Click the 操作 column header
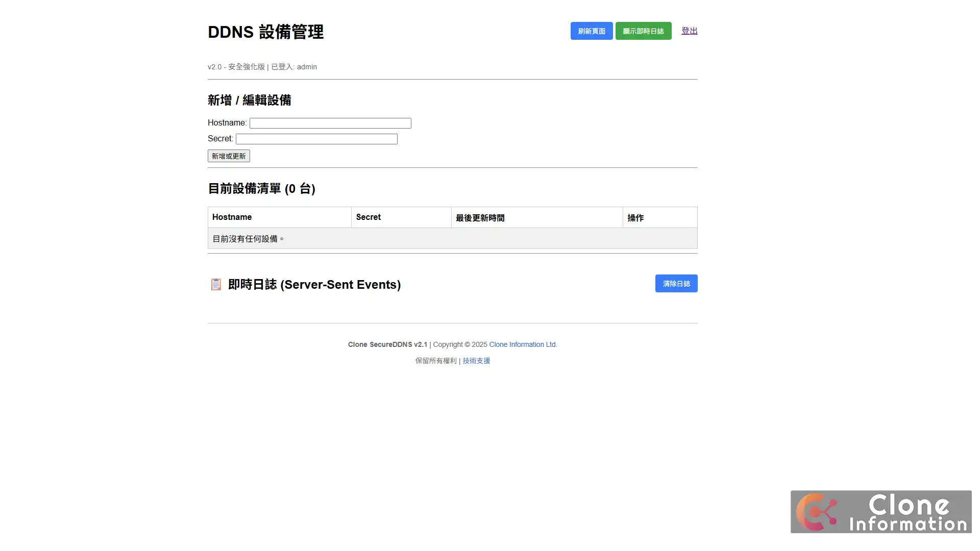 [635, 217]
